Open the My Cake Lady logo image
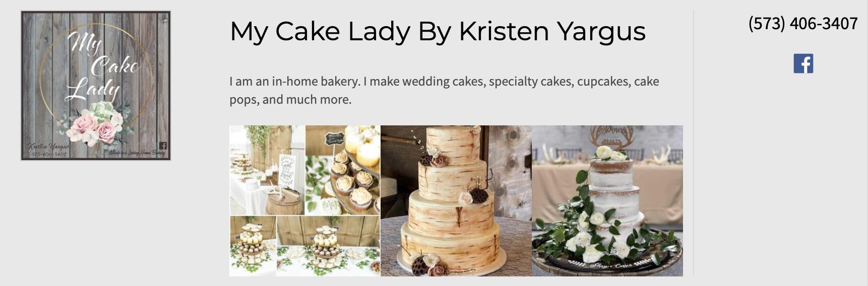Screen dimensions: 868x286 96,86
